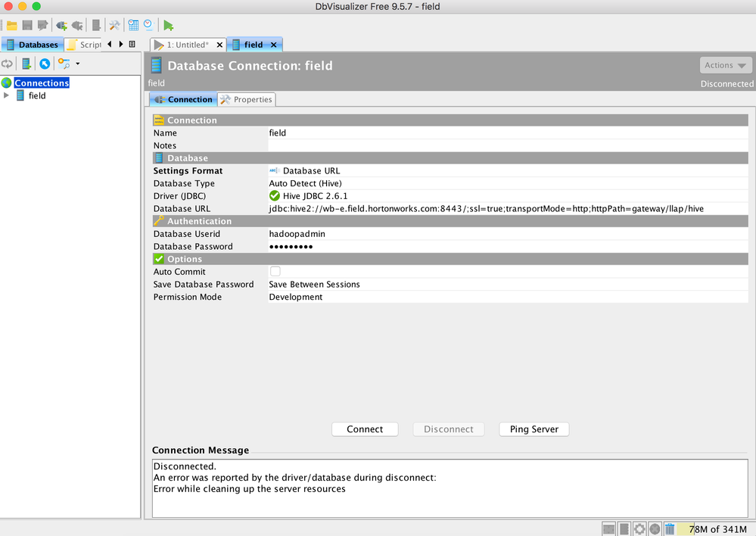Create new SQL Commander with green play icon
This screenshot has width=756, height=536.
(168, 26)
